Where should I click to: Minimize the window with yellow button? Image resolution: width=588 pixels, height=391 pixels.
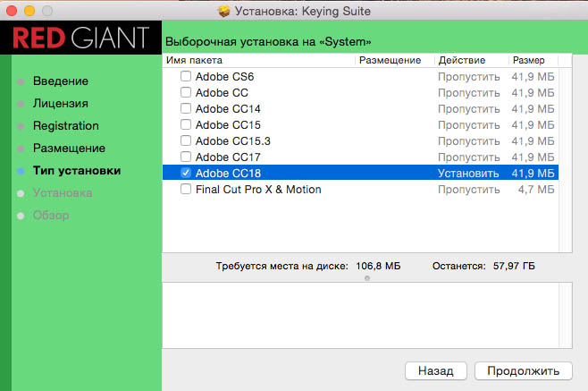click(29, 11)
